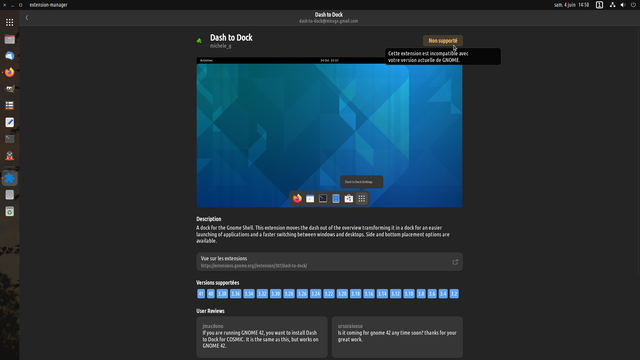The height and width of the screenshot is (360, 640).
Task: Open the network status icon in top bar
Action: coord(612,5)
